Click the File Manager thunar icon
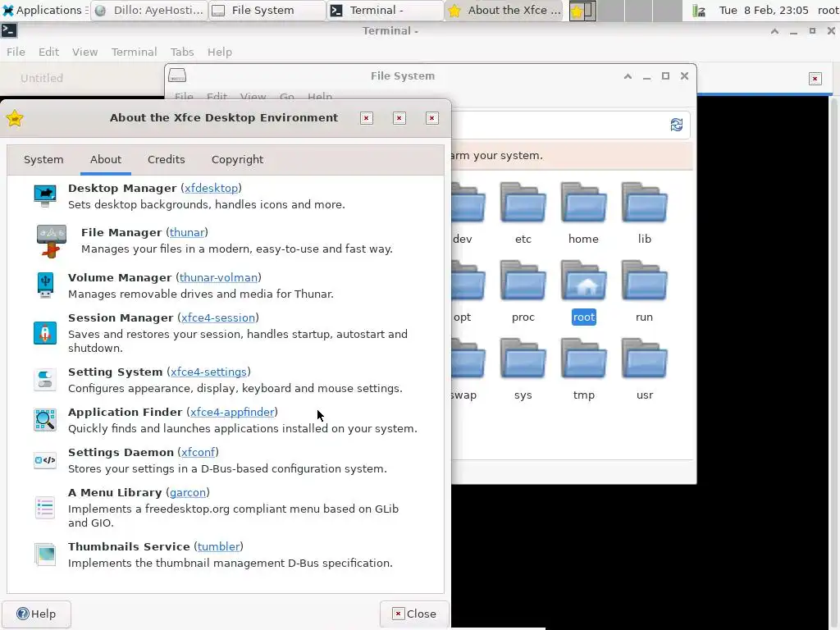840x630 pixels. click(52, 241)
